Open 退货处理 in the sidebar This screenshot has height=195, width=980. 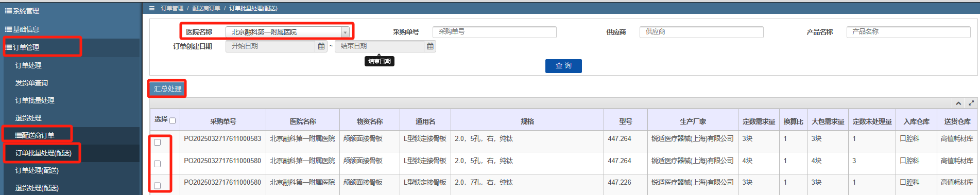click(x=28, y=118)
